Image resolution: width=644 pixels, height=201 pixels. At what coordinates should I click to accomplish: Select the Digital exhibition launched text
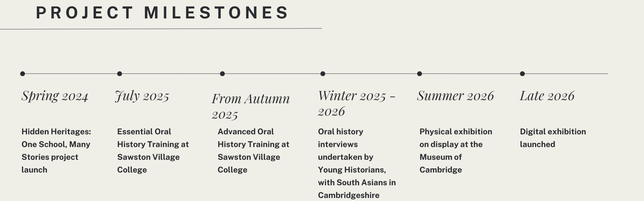pyautogui.click(x=553, y=138)
